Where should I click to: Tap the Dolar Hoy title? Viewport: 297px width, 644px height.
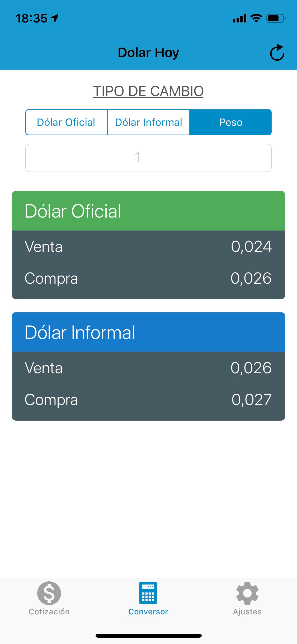click(148, 53)
